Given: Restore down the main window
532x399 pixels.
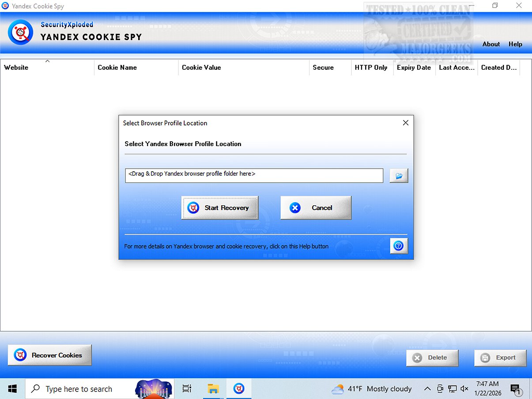Looking at the screenshot, I should click(x=495, y=5).
